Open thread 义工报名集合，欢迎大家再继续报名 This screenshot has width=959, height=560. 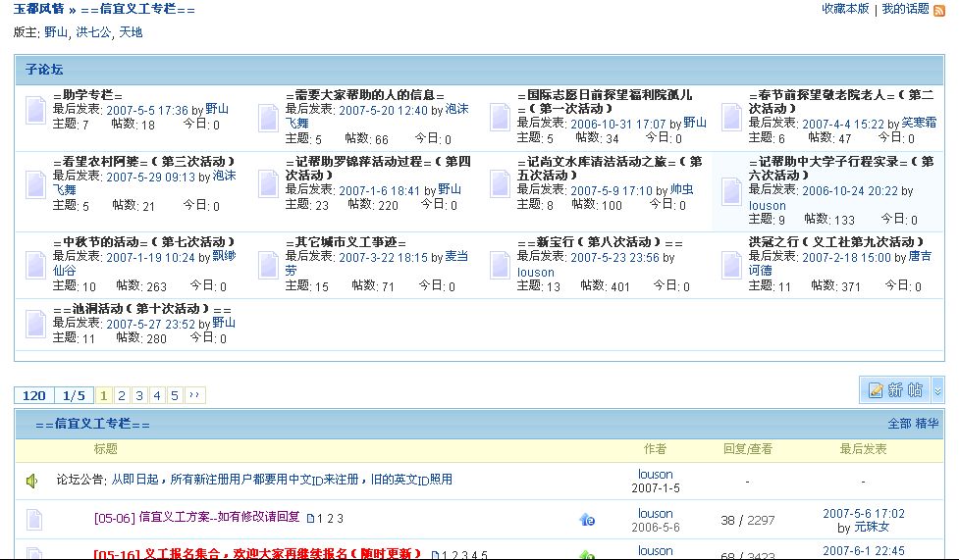click(282, 554)
